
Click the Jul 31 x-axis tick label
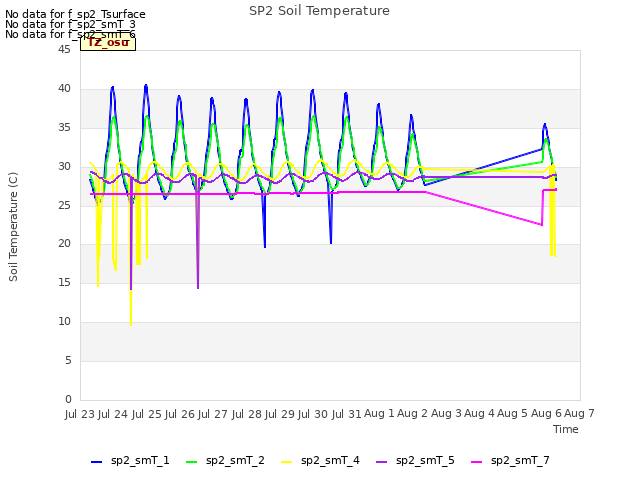(347, 414)
